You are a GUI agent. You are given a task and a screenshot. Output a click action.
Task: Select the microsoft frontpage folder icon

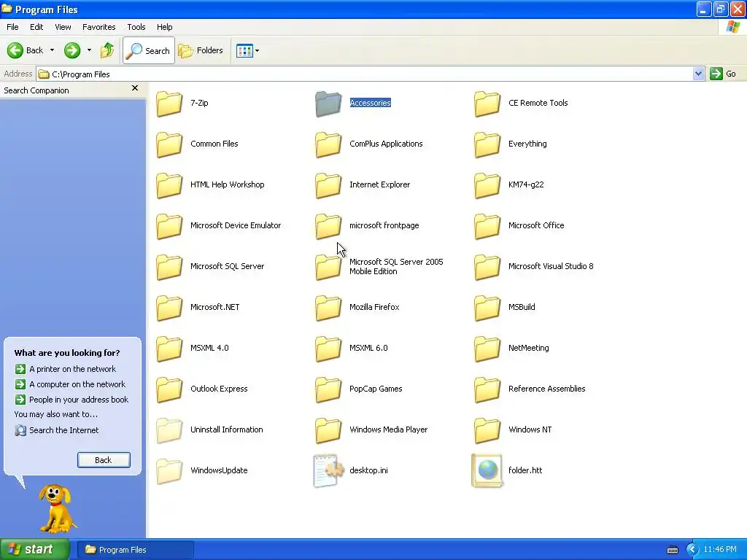tap(328, 226)
